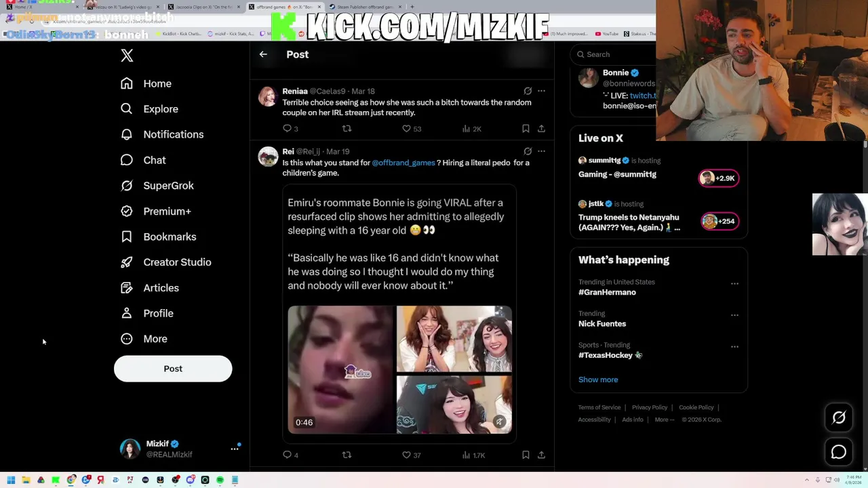Expand the footer More menu

(665, 420)
